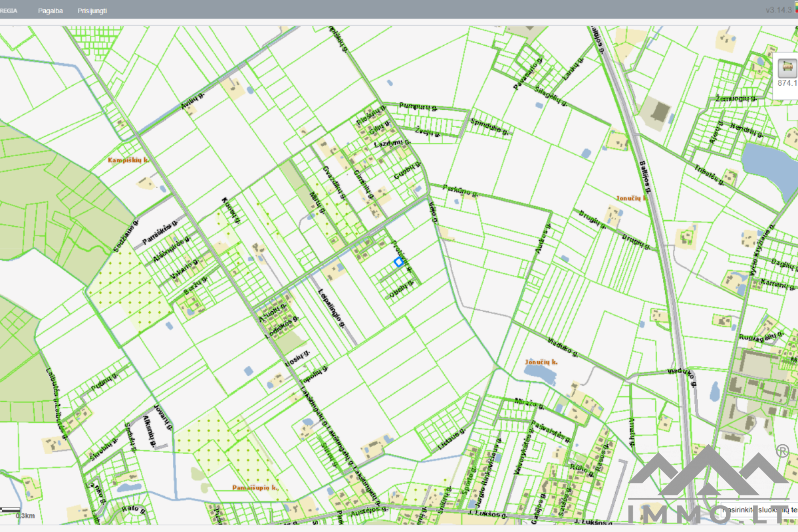
Task: Click the Lithuanian flag language icon
Action: (796, 7)
